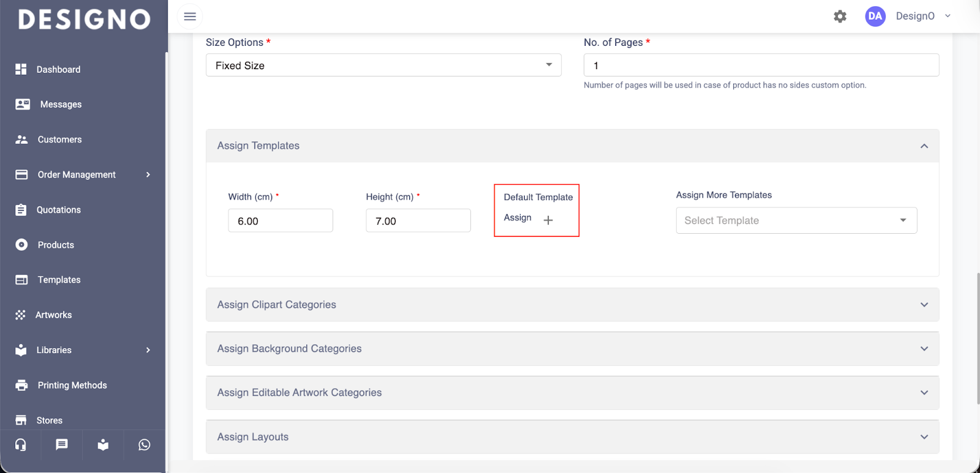Open the settings gear icon
This screenshot has height=473, width=980.
tap(840, 17)
